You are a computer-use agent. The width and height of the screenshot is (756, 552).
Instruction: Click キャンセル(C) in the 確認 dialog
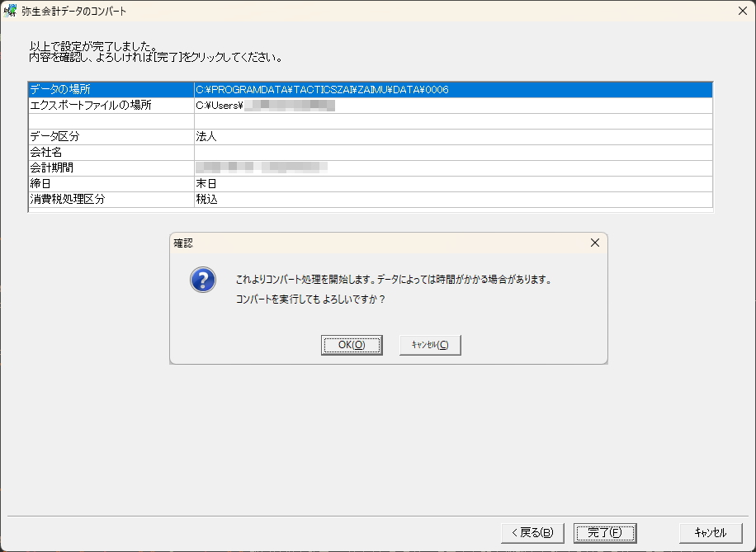[x=430, y=345]
